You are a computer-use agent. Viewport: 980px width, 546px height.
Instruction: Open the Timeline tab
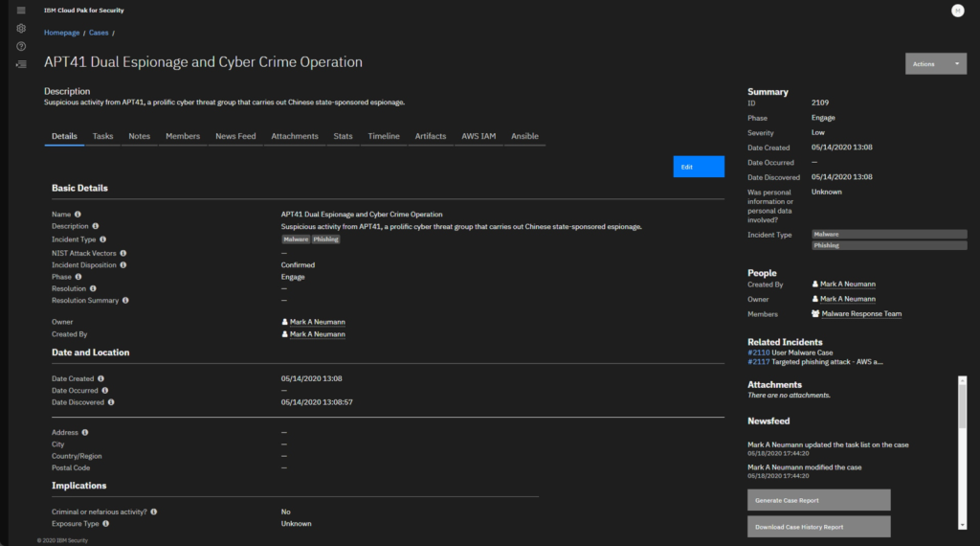pyautogui.click(x=384, y=136)
